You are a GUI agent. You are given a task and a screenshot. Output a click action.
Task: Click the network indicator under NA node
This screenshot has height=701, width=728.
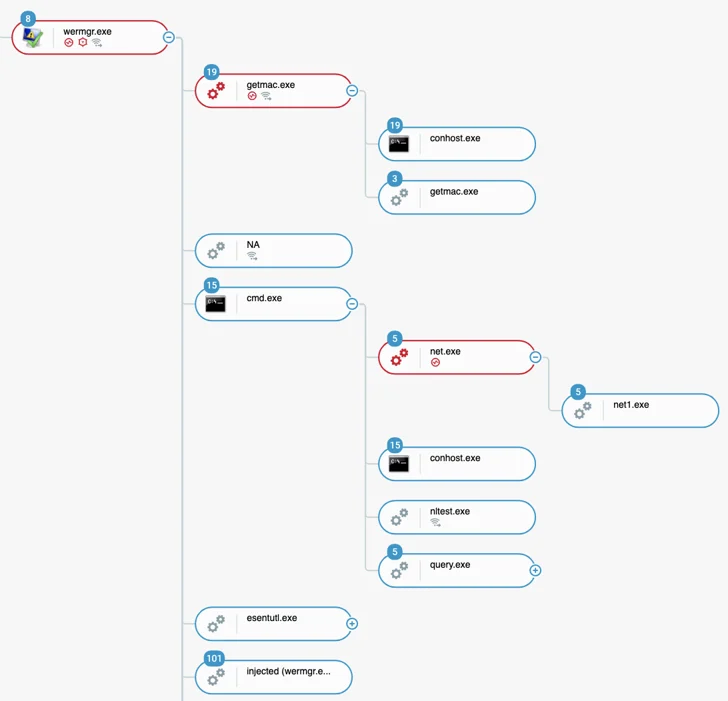(252, 256)
